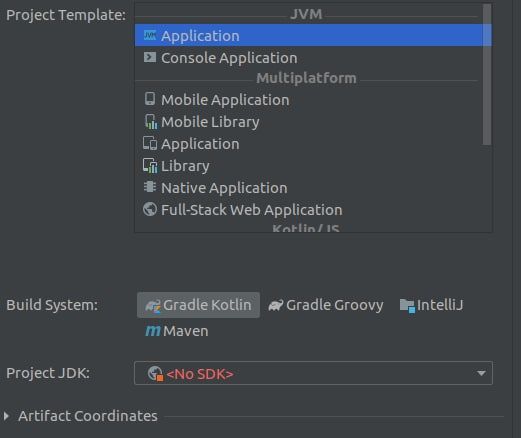521x438 pixels.
Task: Click the Artifact Coordinates label
Action: point(88,416)
